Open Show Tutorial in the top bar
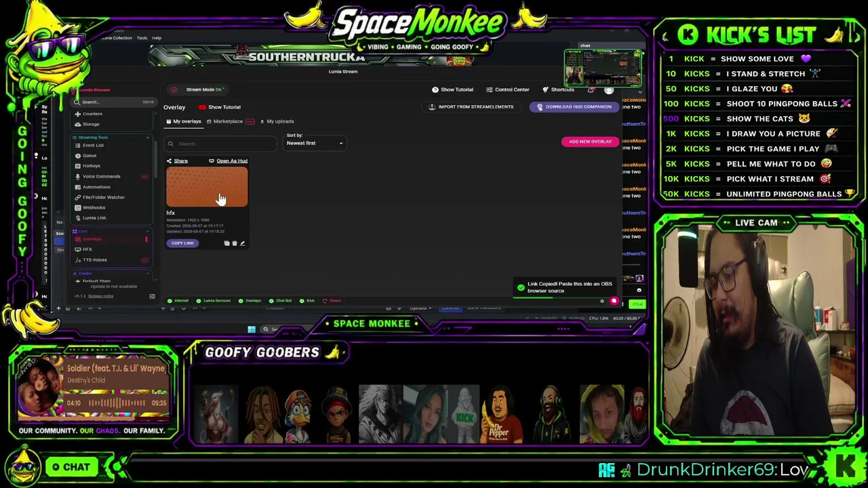 click(452, 89)
